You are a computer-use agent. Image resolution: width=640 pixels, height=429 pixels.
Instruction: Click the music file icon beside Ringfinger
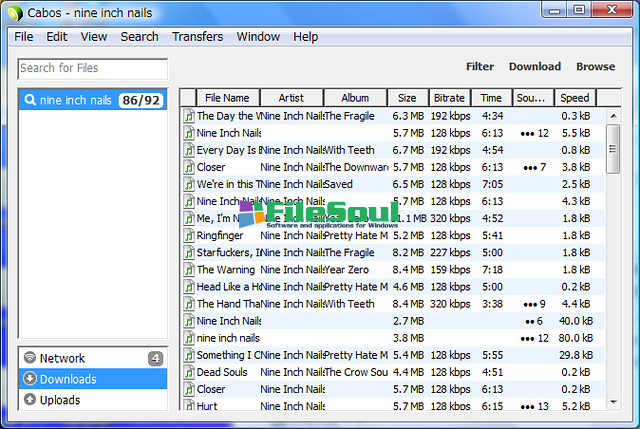click(x=188, y=235)
